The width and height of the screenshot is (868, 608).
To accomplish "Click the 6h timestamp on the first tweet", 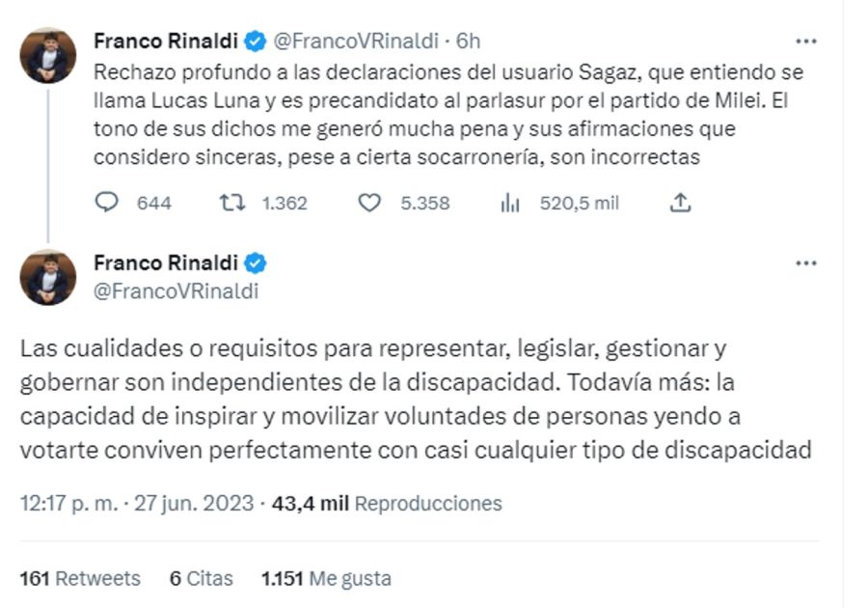I will 468,41.
